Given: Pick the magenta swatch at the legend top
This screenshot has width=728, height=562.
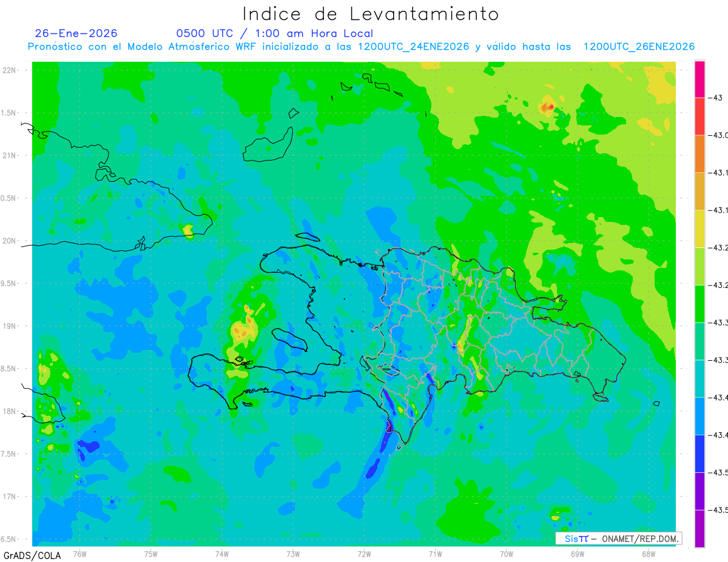Looking at the screenshot, I should pyautogui.click(x=699, y=79).
